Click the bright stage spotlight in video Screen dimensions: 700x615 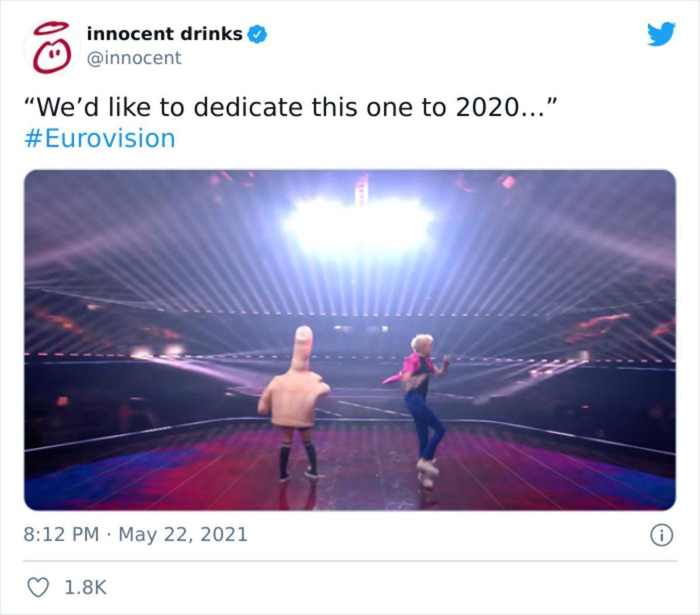click(x=357, y=223)
